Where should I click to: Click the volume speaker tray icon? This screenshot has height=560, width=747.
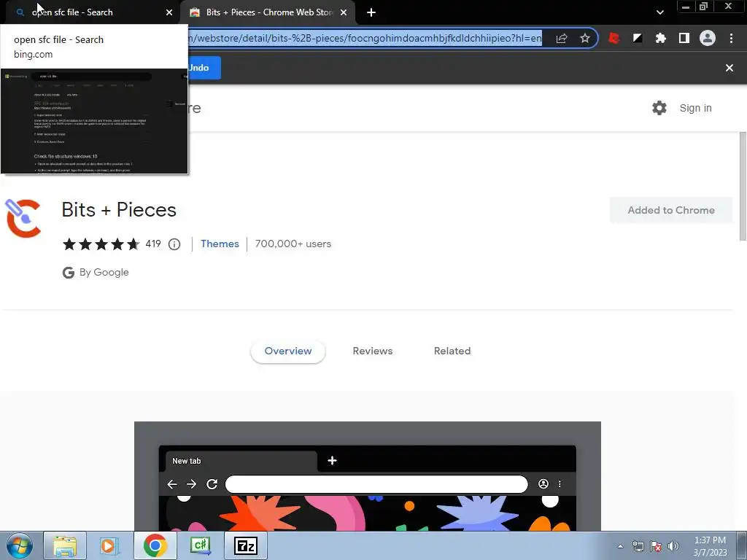(673, 546)
